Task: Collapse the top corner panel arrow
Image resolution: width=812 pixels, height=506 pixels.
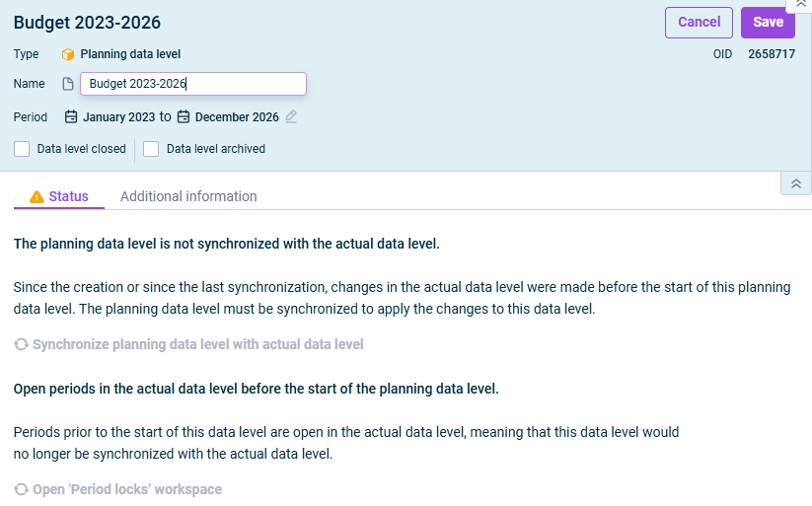Action: pos(800,4)
